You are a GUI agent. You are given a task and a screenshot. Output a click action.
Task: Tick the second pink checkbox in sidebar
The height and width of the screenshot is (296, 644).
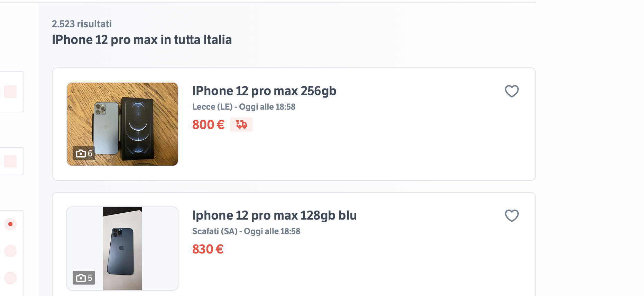click(10, 161)
